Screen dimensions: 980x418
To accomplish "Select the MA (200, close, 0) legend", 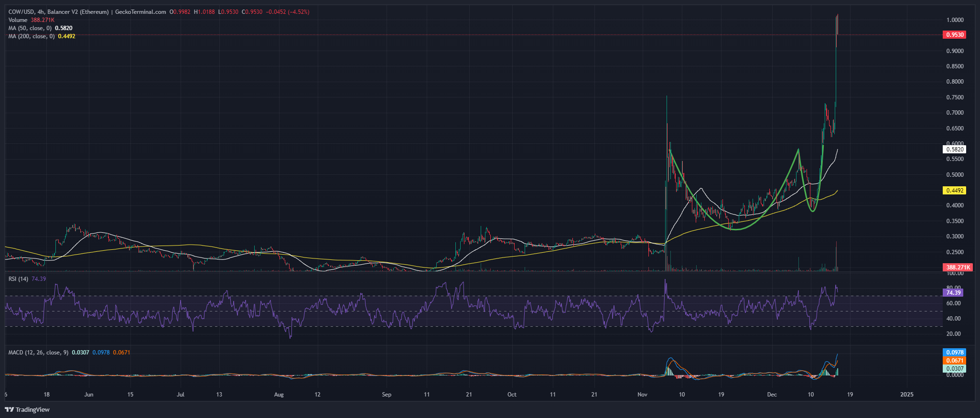I will 32,36.
